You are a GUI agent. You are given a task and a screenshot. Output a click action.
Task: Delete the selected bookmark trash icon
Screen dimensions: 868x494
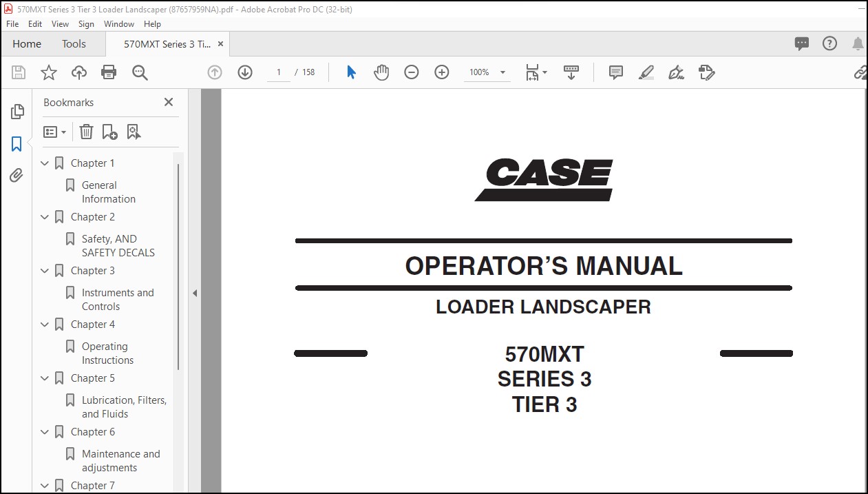tap(86, 132)
